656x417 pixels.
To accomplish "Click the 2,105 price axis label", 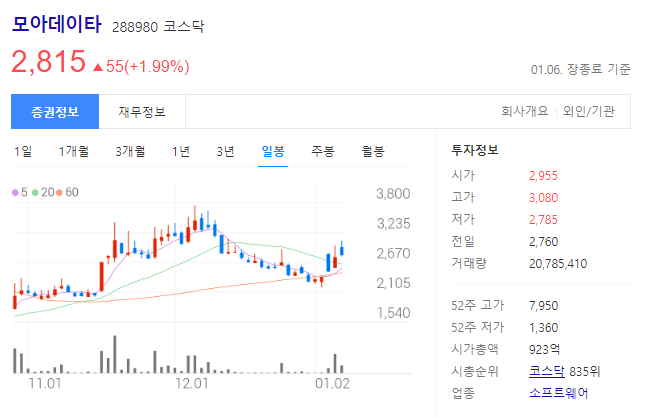I will point(393,283).
